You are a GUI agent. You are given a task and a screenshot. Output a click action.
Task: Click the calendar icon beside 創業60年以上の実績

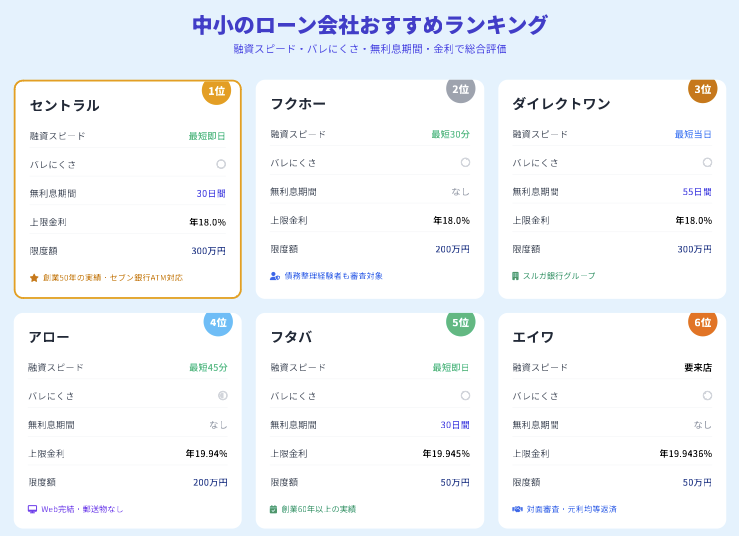(273, 509)
